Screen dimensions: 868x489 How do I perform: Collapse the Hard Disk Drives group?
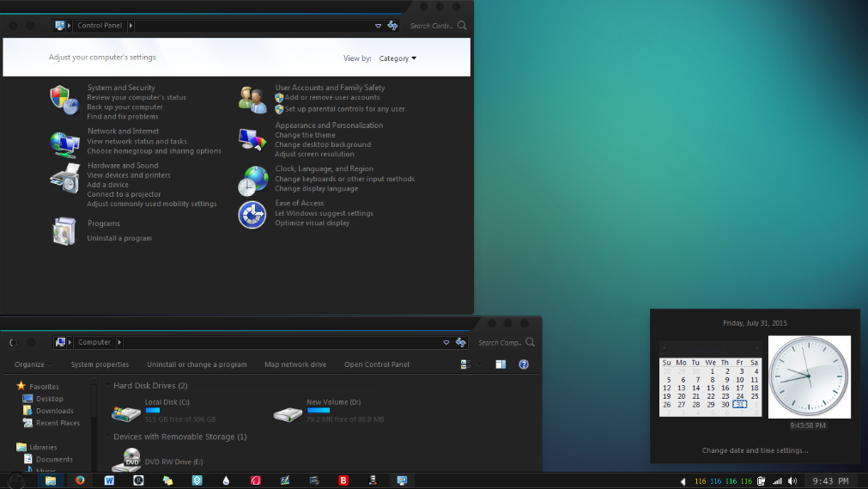(x=108, y=385)
